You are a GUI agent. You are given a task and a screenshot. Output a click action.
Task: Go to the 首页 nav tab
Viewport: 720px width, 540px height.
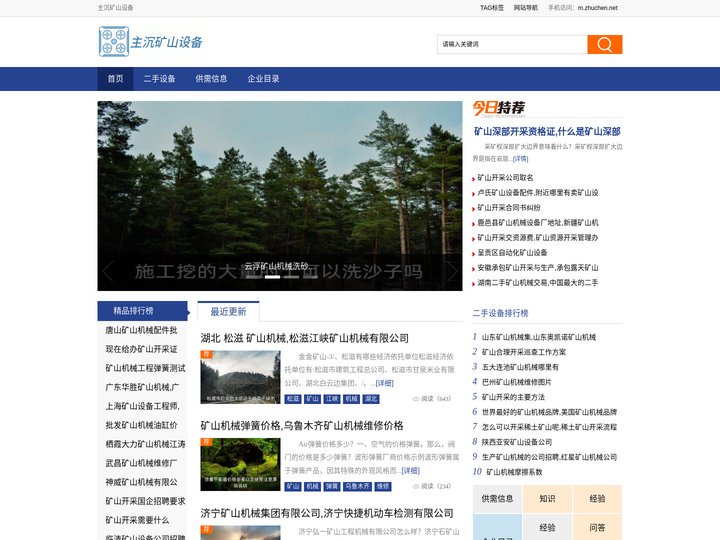115,79
